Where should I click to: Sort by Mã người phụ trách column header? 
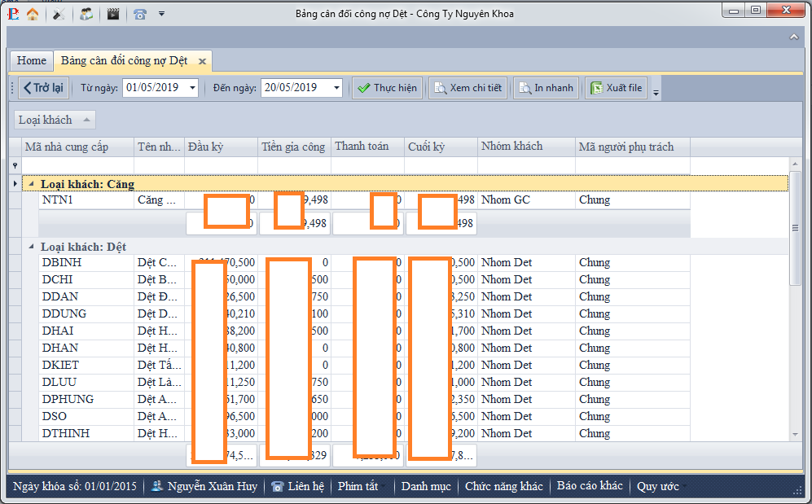(633, 147)
